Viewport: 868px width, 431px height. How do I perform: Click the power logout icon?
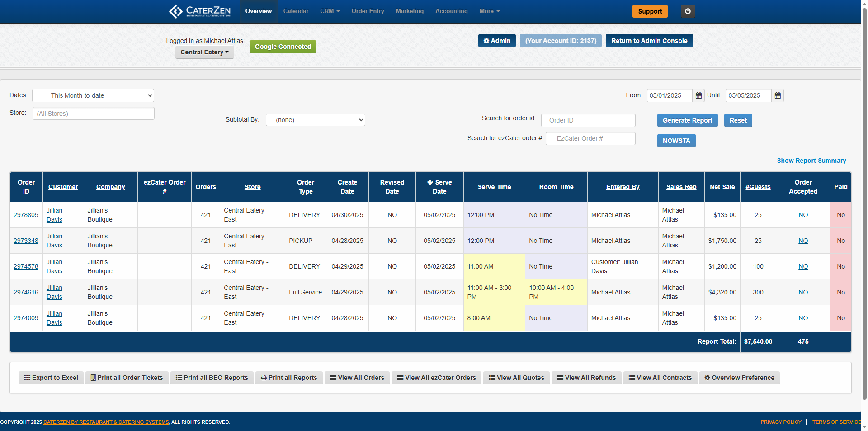point(688,11)
